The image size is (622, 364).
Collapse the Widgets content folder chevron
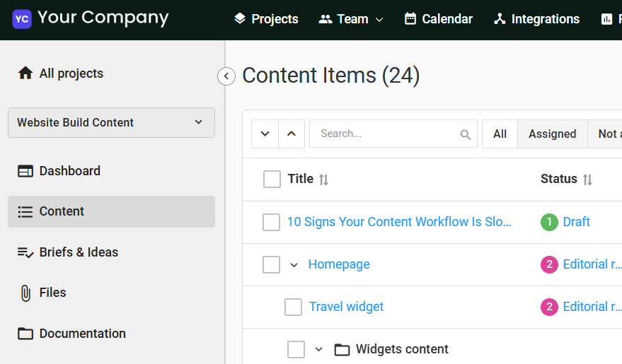point(318,349)
